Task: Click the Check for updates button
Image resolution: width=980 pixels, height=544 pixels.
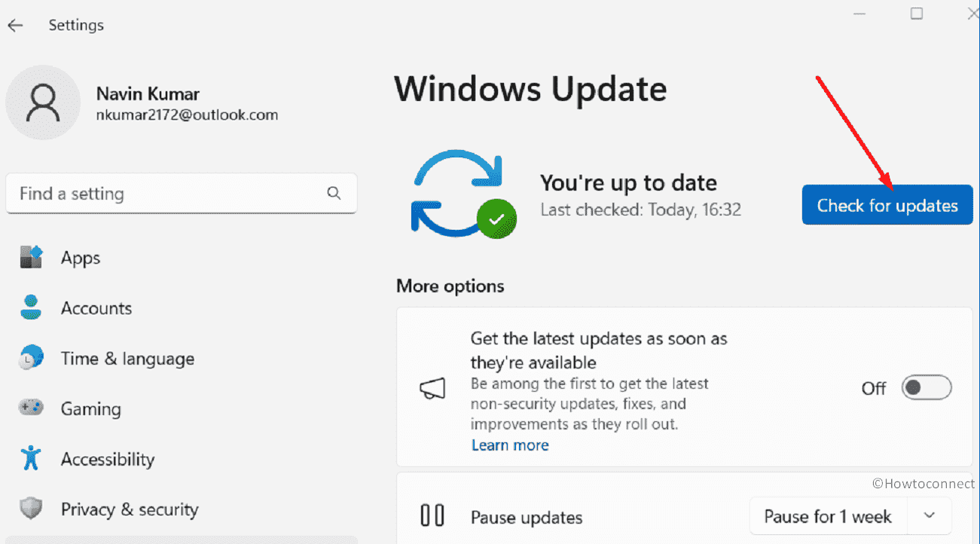Action: 887,205
